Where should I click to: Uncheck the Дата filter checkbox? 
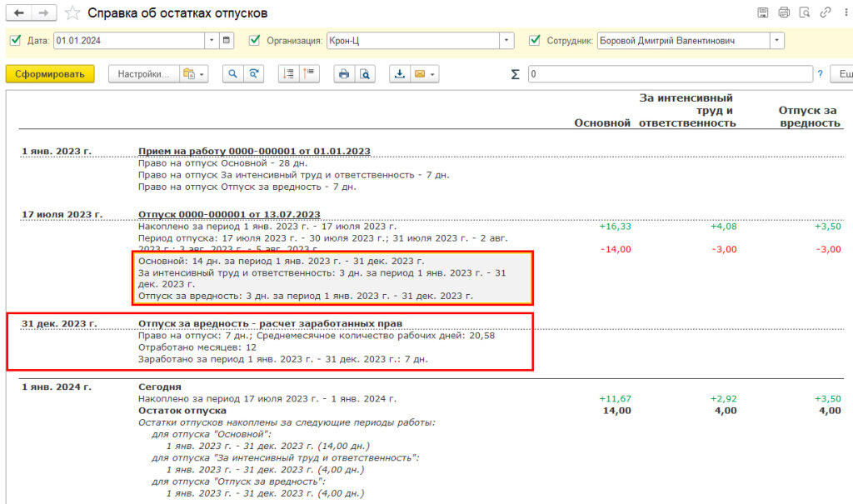[15, 40]
